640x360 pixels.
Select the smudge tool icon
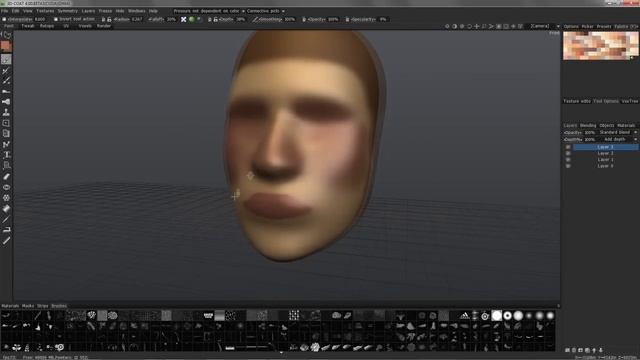click(6, 91)
